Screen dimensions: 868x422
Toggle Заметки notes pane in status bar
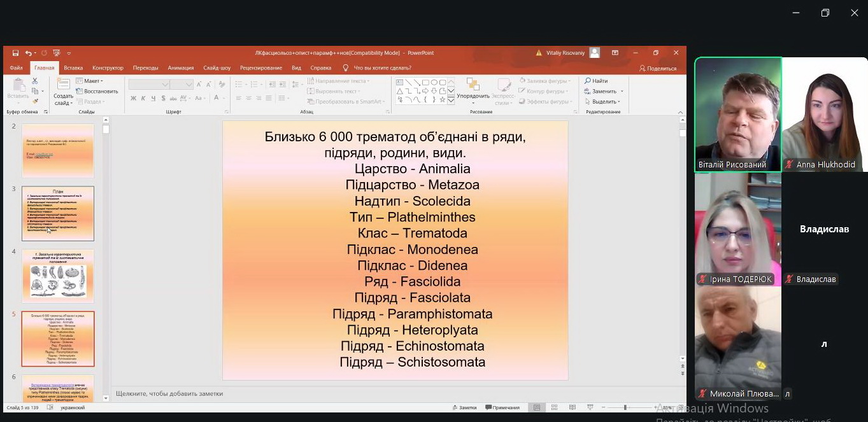coord(464,407)
